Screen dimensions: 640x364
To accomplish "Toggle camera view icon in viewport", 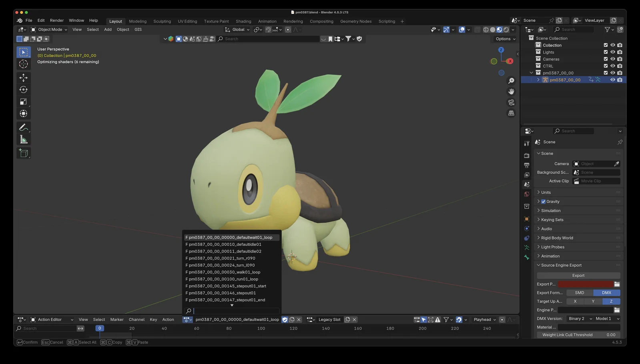I will pyautogui.click(x=511, y=102).
